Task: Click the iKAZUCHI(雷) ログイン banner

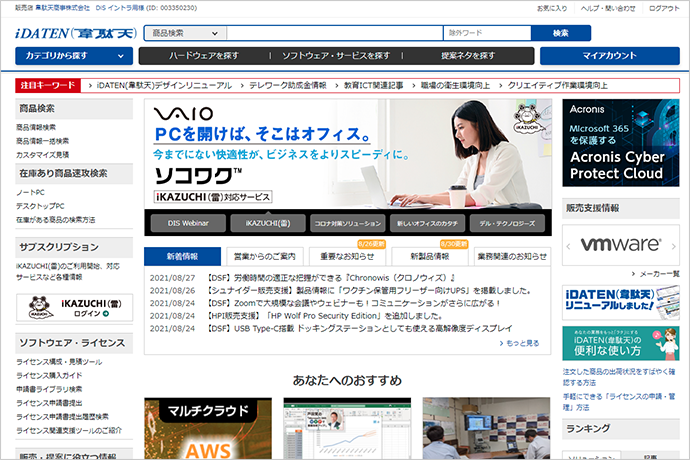Action: pos(74,307)
